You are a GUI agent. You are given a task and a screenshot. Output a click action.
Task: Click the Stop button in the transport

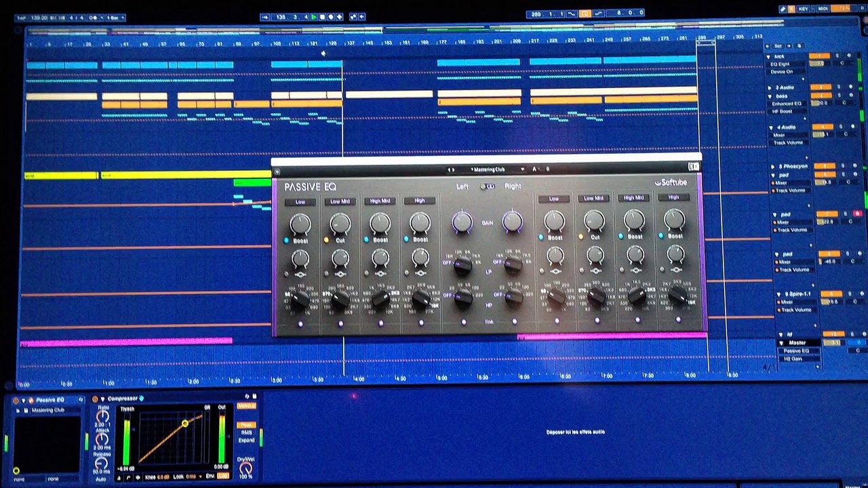pyautogui.click(x=322, y=16)
